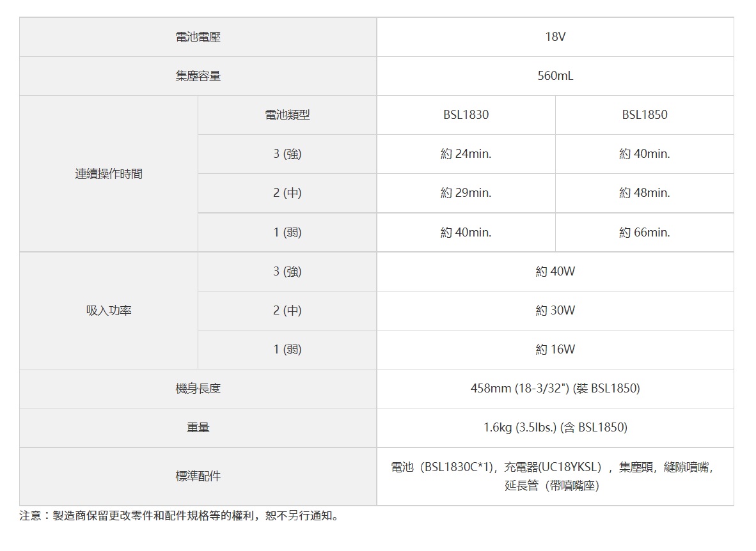756x551 pixels.
Task: Click the 1.6kg weight value
Action: tap(555, 428)
